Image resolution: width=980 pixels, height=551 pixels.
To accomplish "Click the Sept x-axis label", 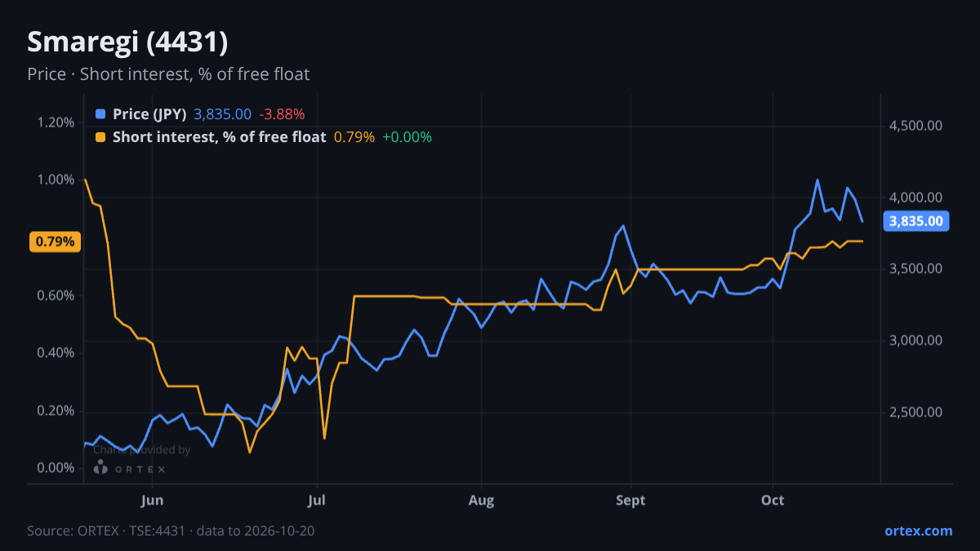I will click(630, 500).
